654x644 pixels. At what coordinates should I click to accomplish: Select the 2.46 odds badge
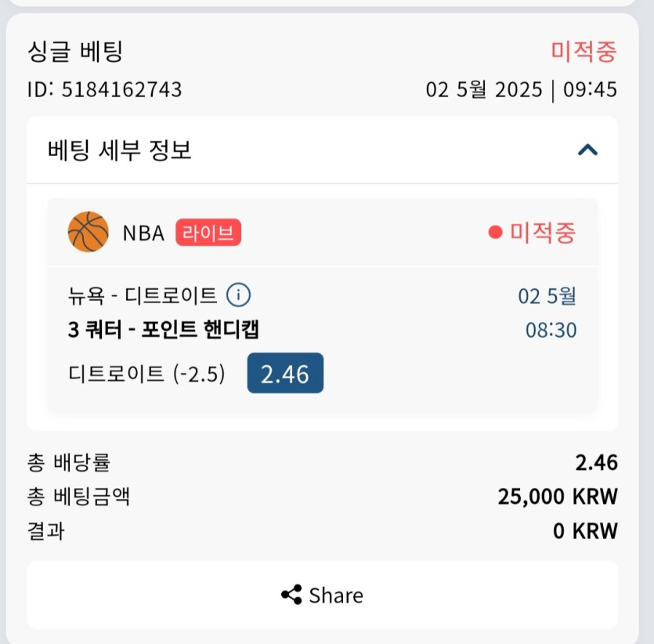tap(285, 373)
